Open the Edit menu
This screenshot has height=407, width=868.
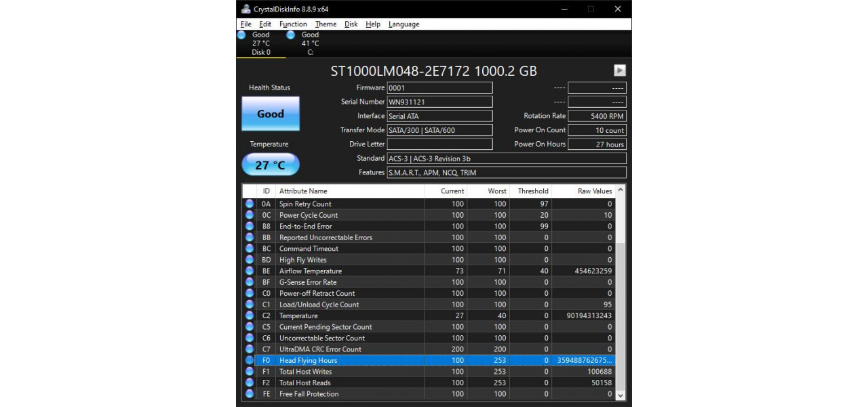tap(265, 24)
